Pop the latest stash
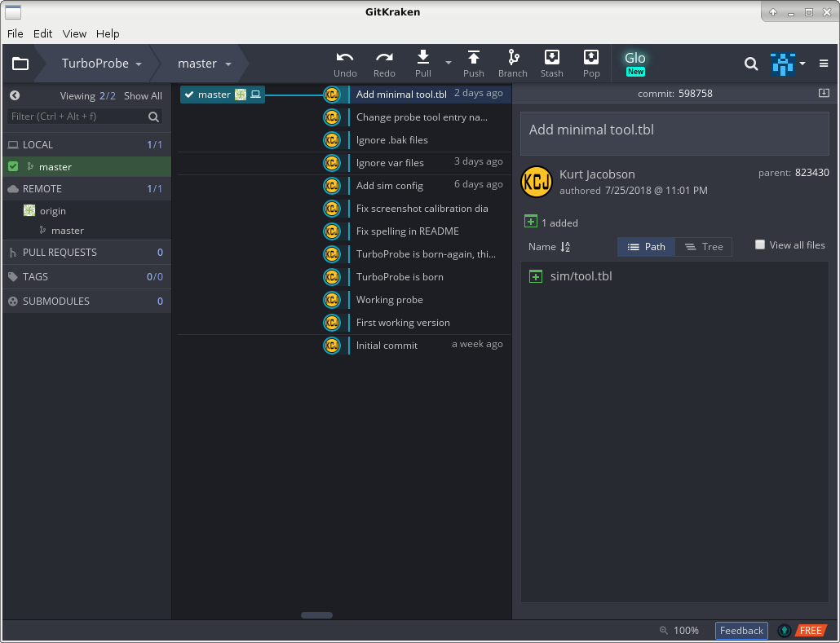840x643 pixels. click(x=591, y=64)
